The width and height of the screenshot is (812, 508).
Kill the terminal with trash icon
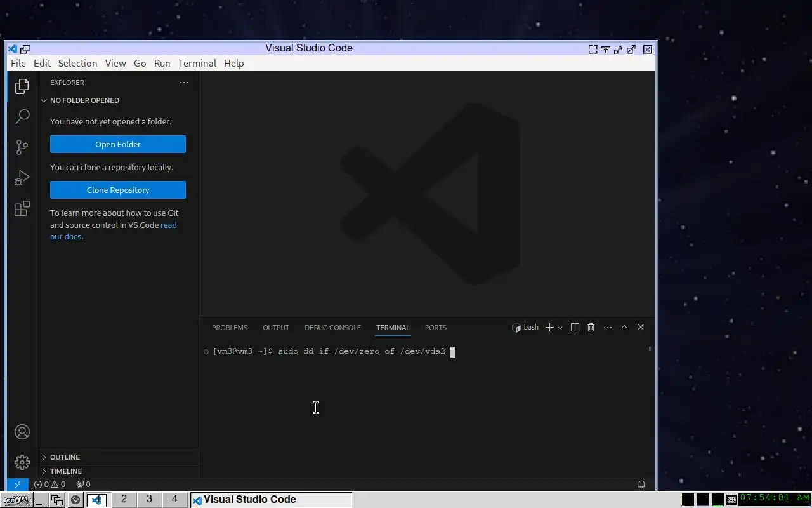point(591,328)
